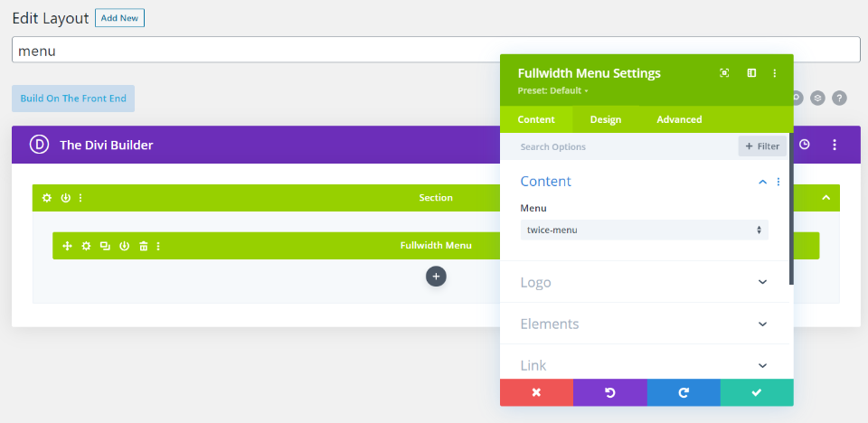Click Build On The Front End button
The image size is (868, 423).
[73, 99]
